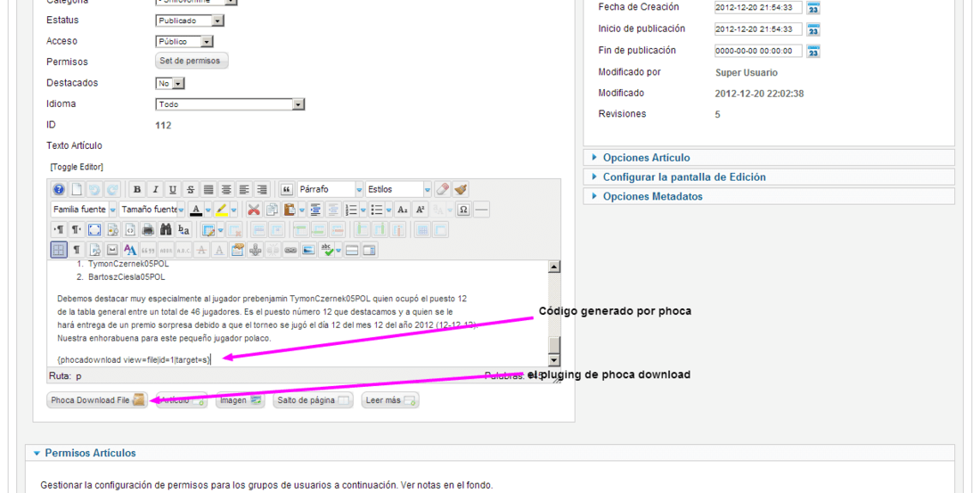Apply underline formatting
The image size is (980, 493).
click(173, 190)
